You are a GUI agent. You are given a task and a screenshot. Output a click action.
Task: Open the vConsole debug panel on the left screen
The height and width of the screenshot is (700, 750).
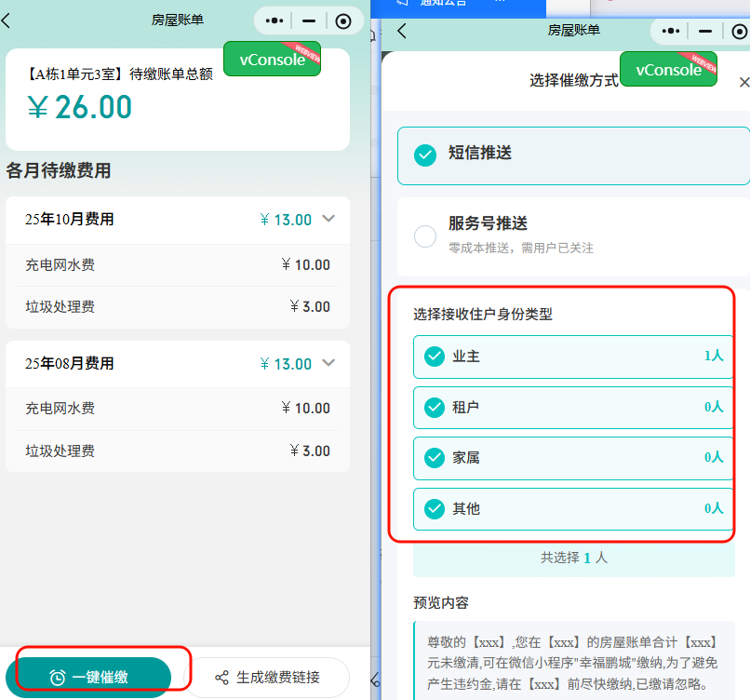point(272,60)
